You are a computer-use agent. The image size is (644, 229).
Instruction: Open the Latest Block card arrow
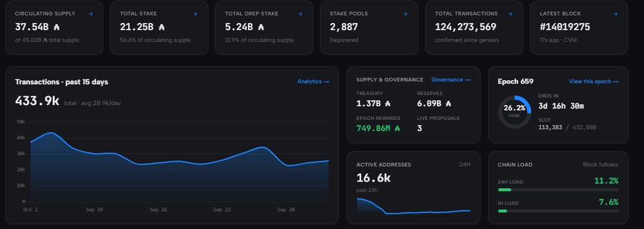pyautogui.click(x=615, y=14)
